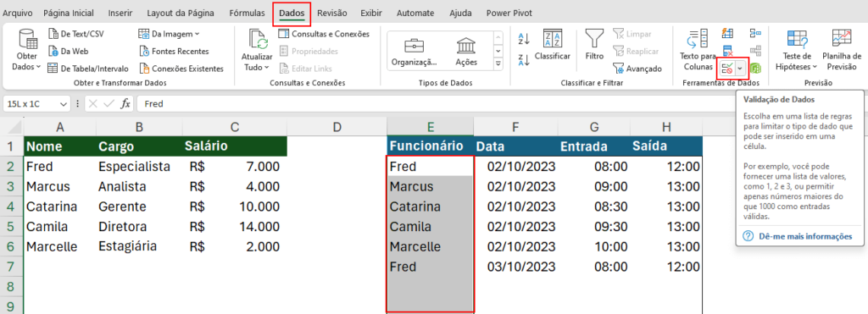This screenshot has height=314, width=868.
Task: Cancel entry with the X icon
Action: pyautogui.click(x=93, y=103)
